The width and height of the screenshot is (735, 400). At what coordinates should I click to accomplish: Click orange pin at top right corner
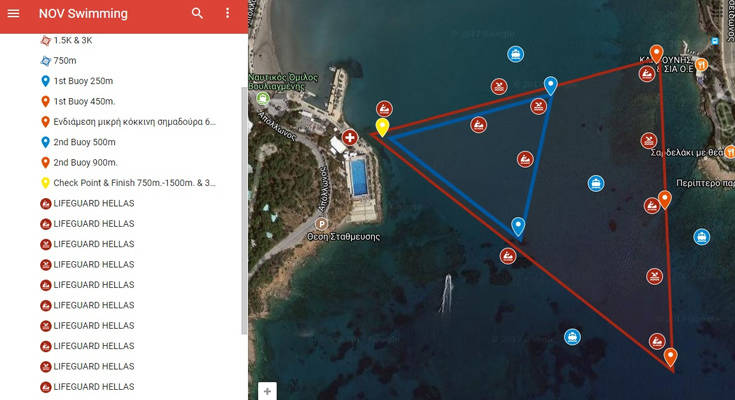point(656,53)
